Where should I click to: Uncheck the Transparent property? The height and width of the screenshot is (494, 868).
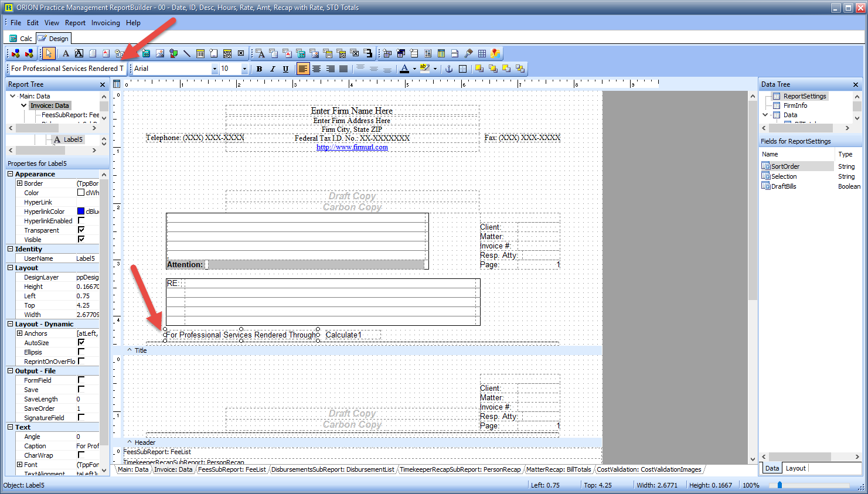tap(81, 230)
